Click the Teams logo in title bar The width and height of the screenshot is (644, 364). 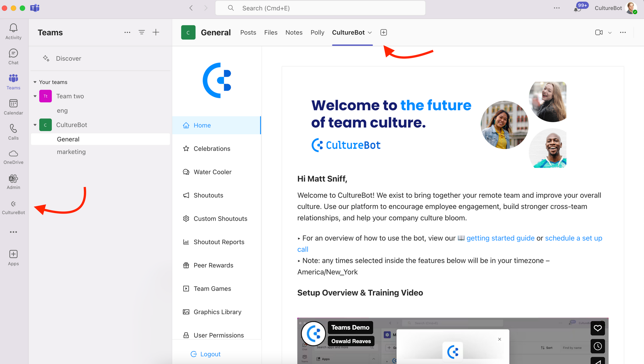click(x=35, y=8)
